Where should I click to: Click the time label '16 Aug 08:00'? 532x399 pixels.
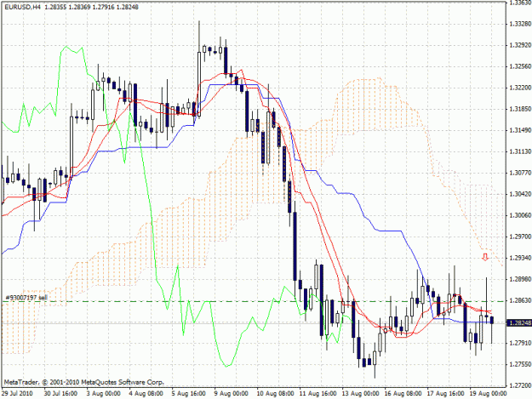[403, 394]
